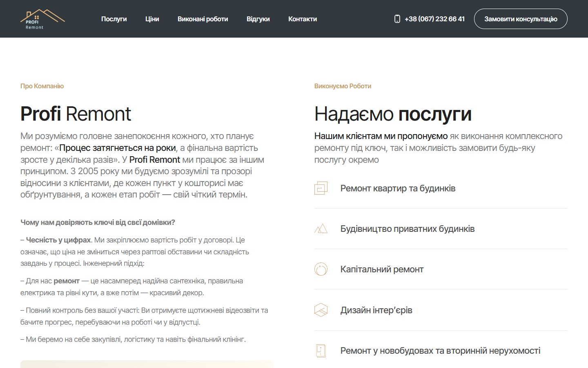Open the Контакти menu item

[303, 19]
